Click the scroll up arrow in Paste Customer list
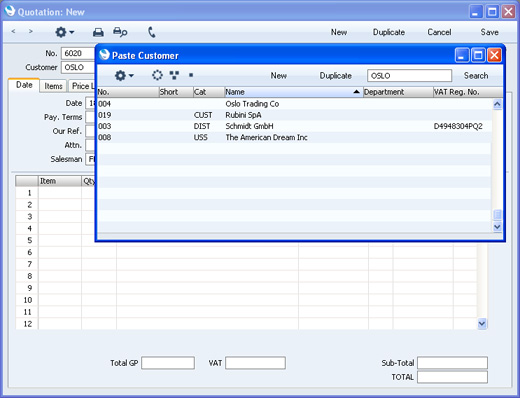 pos(497,104)
